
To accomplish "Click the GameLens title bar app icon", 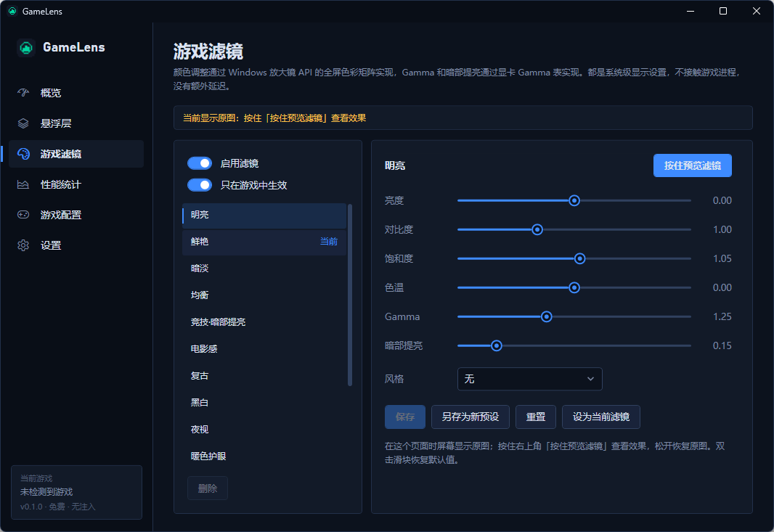I will click(12, 11).
